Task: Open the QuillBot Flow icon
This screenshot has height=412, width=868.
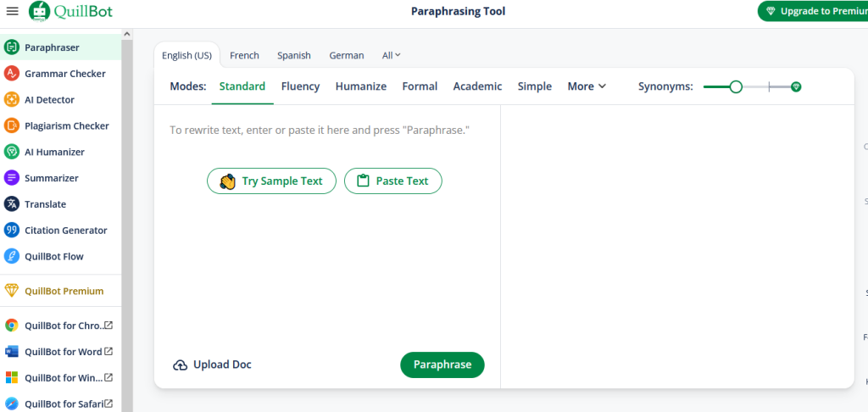Action: click(12, 256)
